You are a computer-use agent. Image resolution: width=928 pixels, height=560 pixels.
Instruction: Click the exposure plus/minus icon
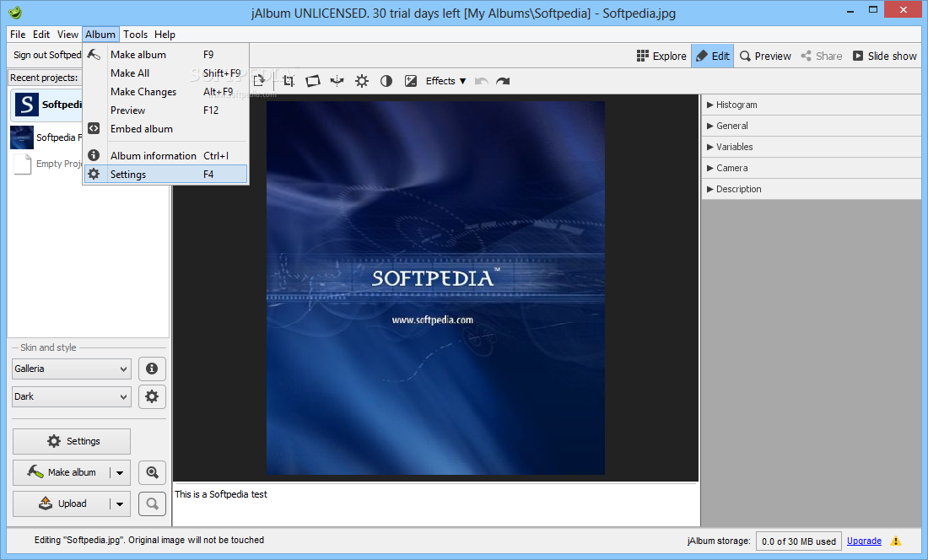click(x=411, y=81)
